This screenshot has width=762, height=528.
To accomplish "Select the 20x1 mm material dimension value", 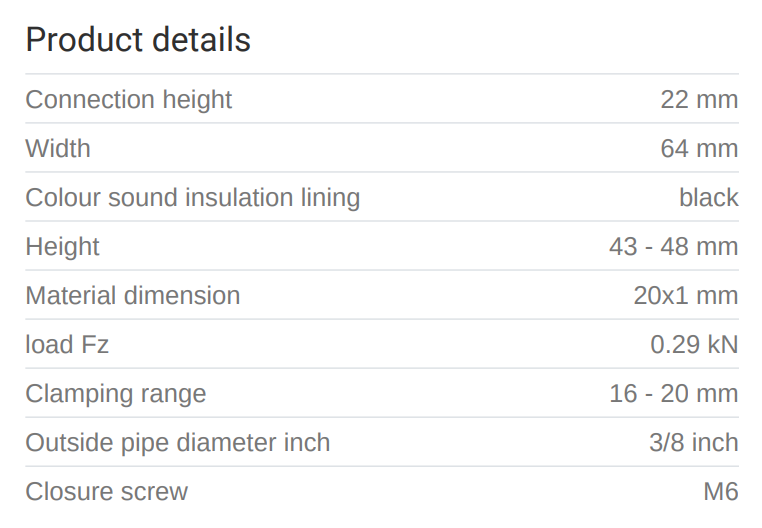I will coord(685,296).
